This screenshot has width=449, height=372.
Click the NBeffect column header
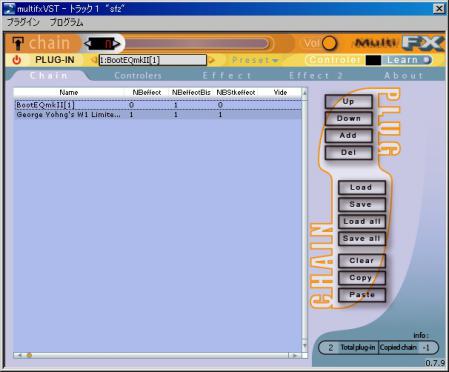click(x=147, y=92)
